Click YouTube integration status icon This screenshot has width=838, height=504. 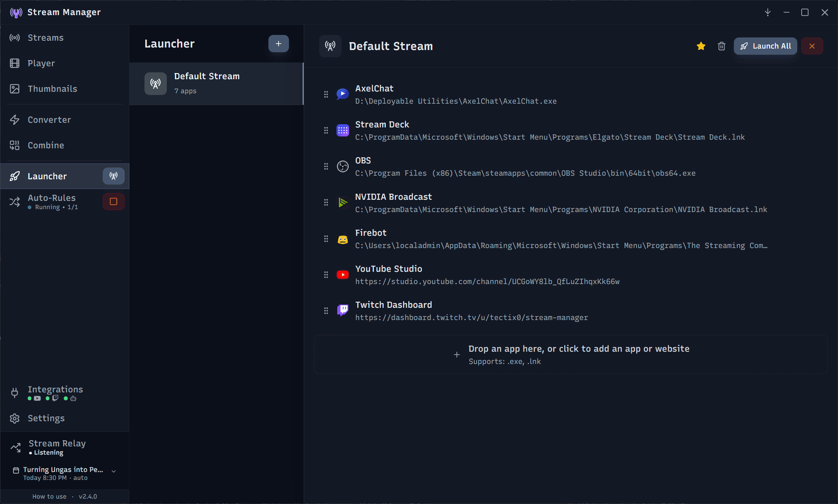click(37, 399)
